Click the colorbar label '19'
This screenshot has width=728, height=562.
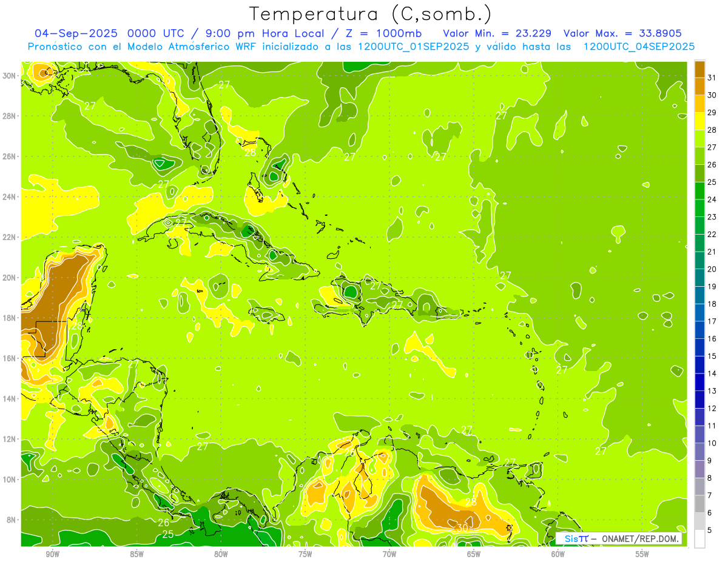(712, 286)
